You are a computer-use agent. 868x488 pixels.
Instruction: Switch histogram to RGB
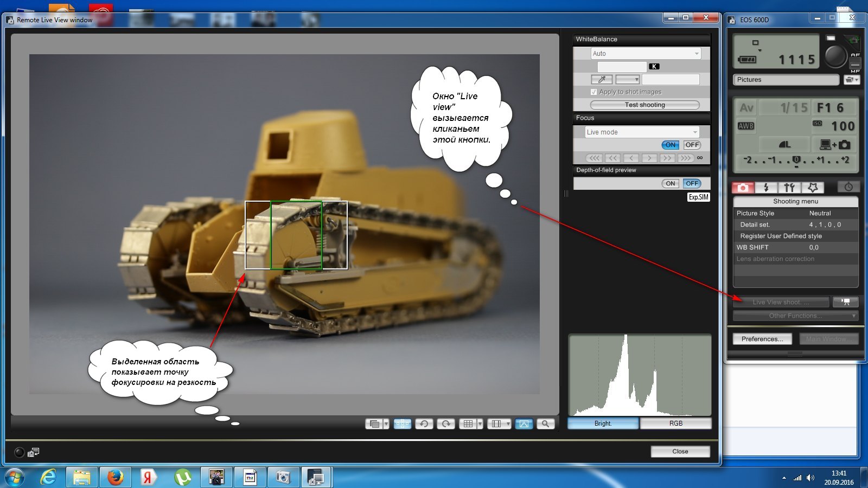(x=676, y=423)
